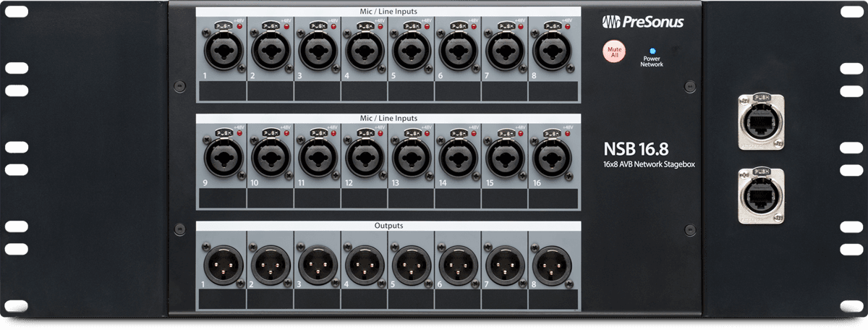Viewport: 868px width, 330px height.
Task: Click input 13 combo jack
Action: [x=410, y=159]
